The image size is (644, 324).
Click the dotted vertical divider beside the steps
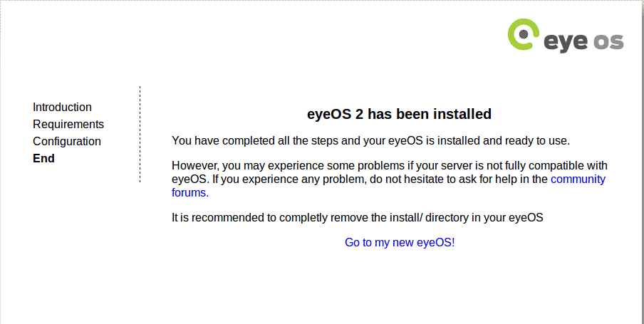140,135
